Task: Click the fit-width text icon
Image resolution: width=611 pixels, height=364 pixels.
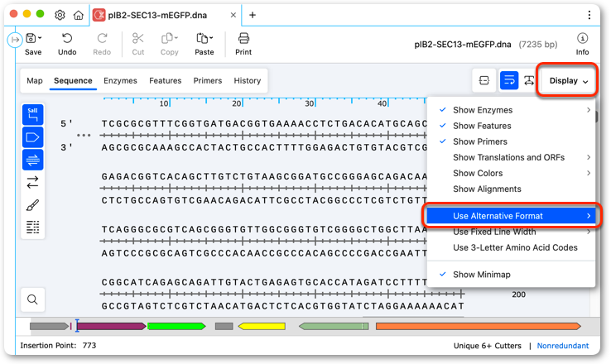Action: coord(529,80)
